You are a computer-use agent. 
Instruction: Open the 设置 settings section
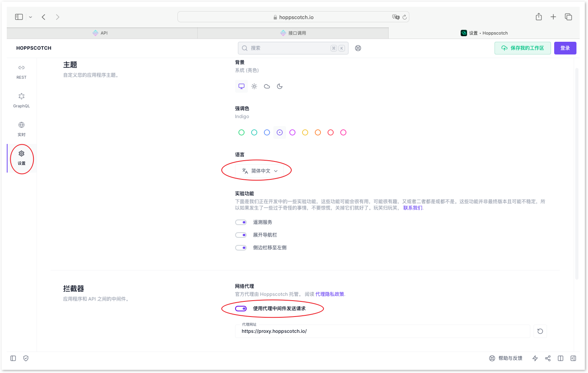(x=21, y=158)
